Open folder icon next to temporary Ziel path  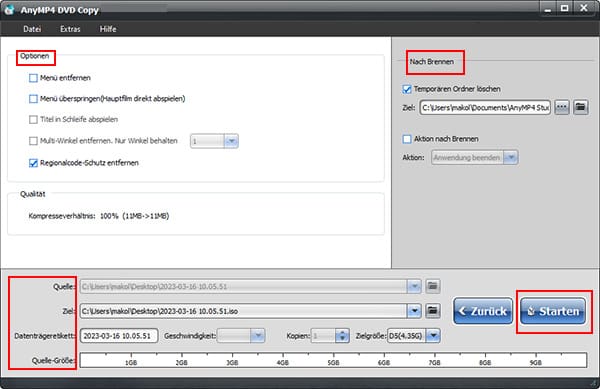coord(580,107)
